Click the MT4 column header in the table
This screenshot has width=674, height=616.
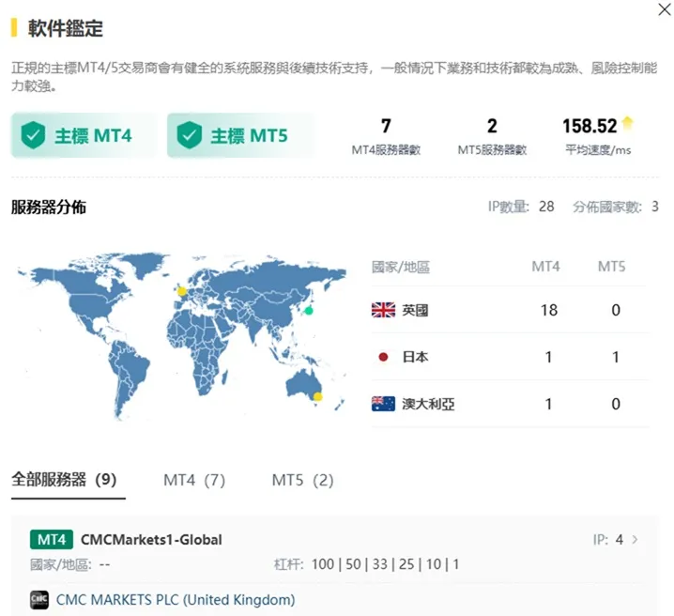[545, 267]
